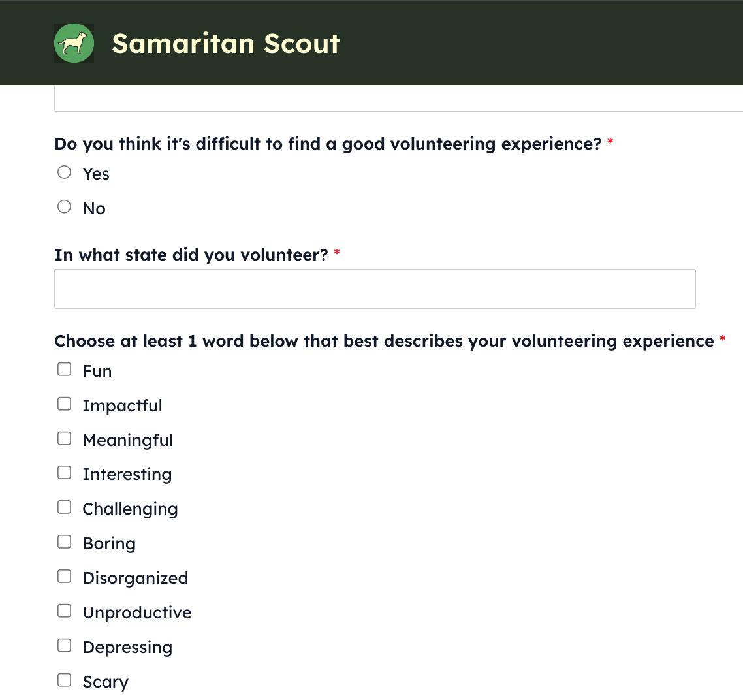Click the Meaningful label text
This screenshot has height=700, width=743.
click(127, 440)
